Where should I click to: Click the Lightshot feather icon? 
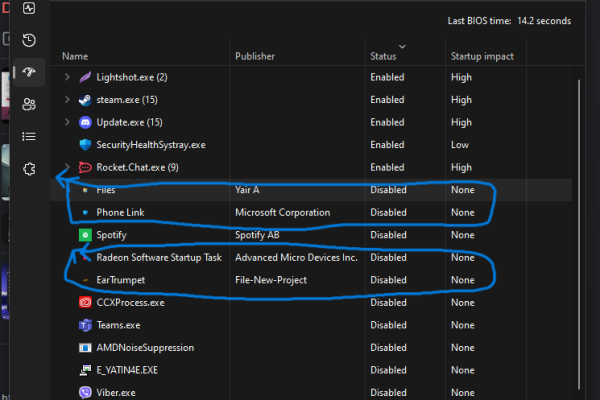coord(85,77)
